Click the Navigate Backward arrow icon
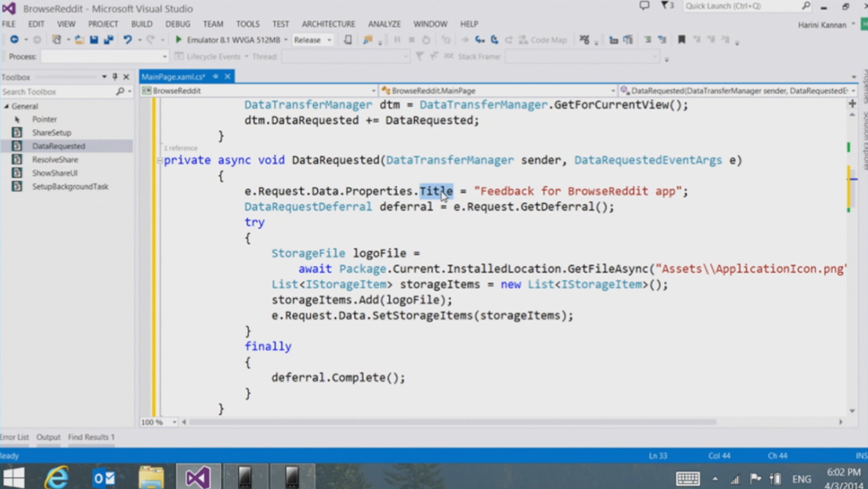The height and width of the screenshot is (489, 868). [14, 40]
